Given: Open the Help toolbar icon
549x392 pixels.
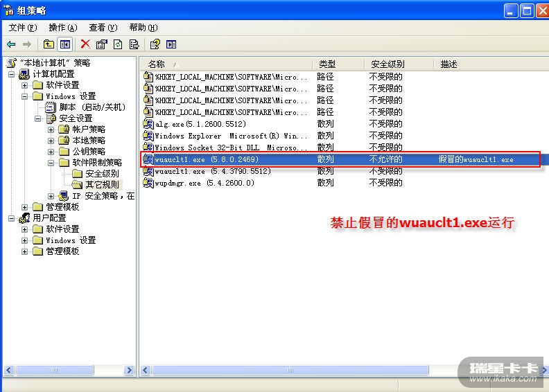Looking at the screenshot, I should pyautogui.click(x=155, y=44).
